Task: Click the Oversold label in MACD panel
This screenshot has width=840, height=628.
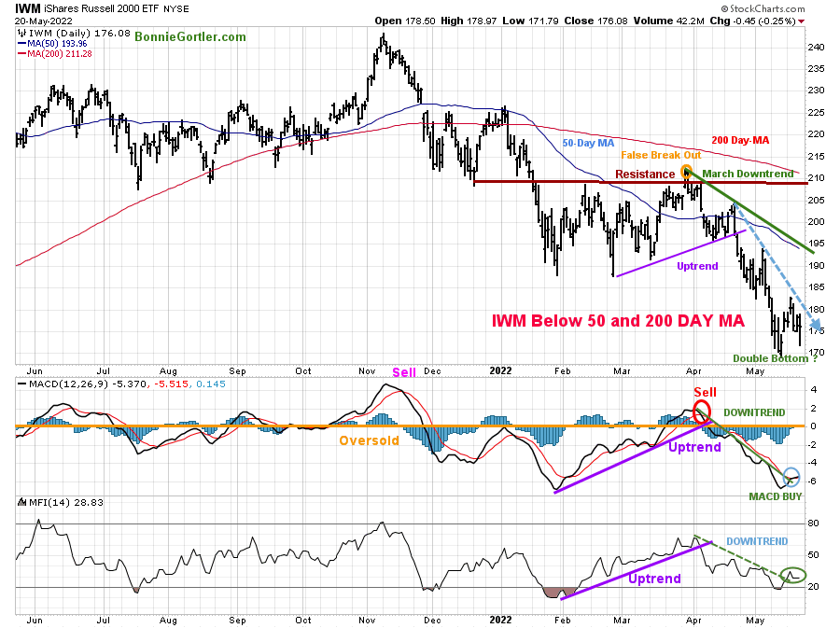Action: pyautogui.click(x=369, y=440)
